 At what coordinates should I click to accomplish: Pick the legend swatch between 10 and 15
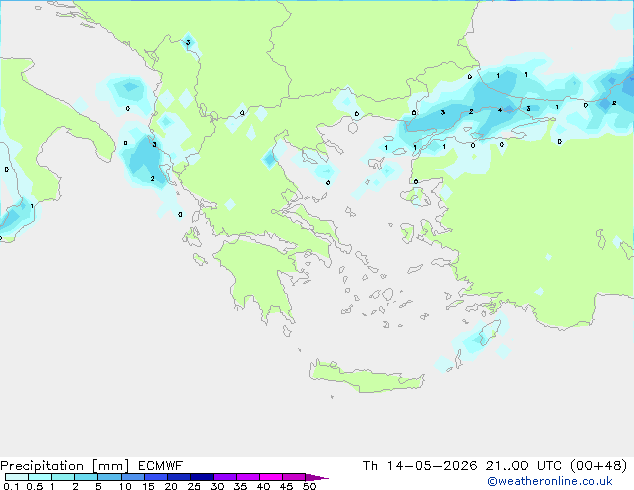tap(133, 477)
